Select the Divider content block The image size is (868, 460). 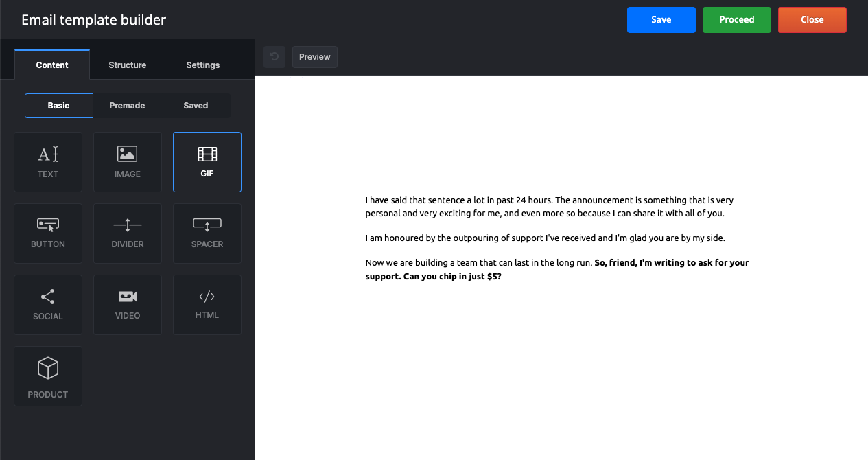pyautogui.click(x=128, y=233)
